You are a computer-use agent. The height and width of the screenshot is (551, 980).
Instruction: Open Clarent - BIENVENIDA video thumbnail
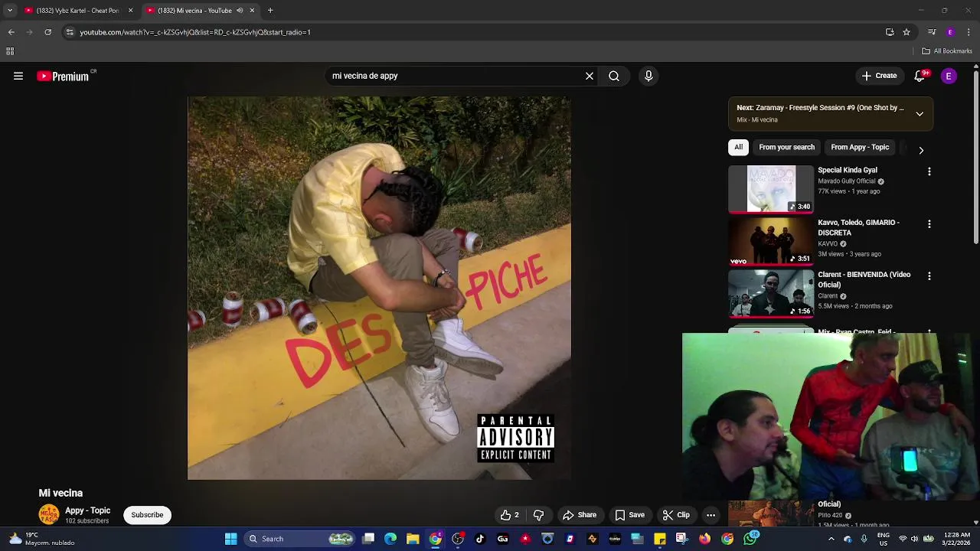[771, 293]
